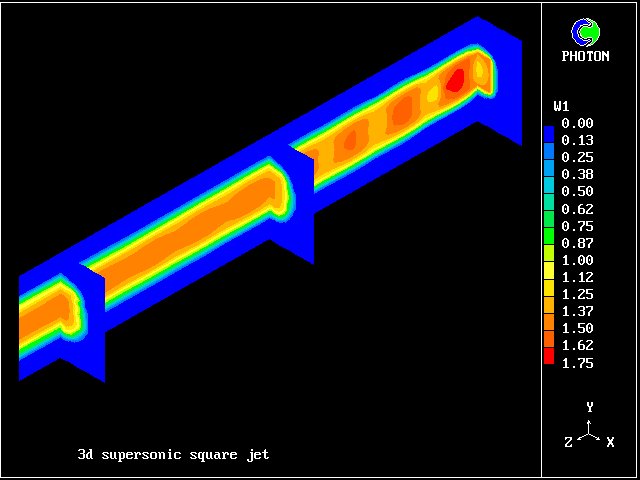Click the X axis label on the triad
Image resolution: width=640 pixels, height=480 pixels.
pos(610,441)
